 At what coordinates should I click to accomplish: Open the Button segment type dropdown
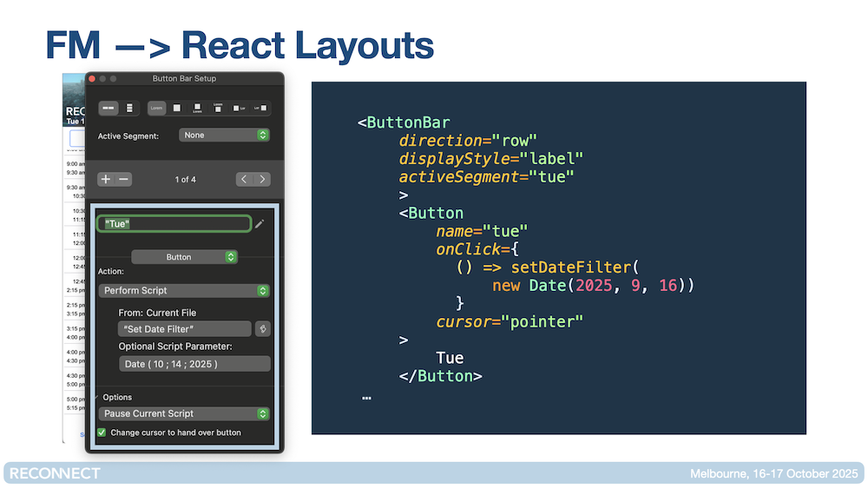184,257
